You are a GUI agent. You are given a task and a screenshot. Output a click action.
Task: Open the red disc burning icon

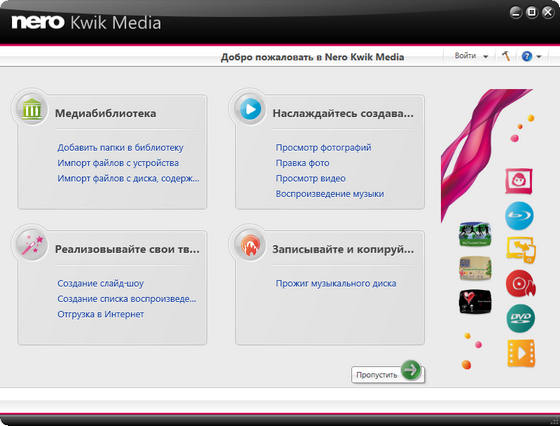520,284
